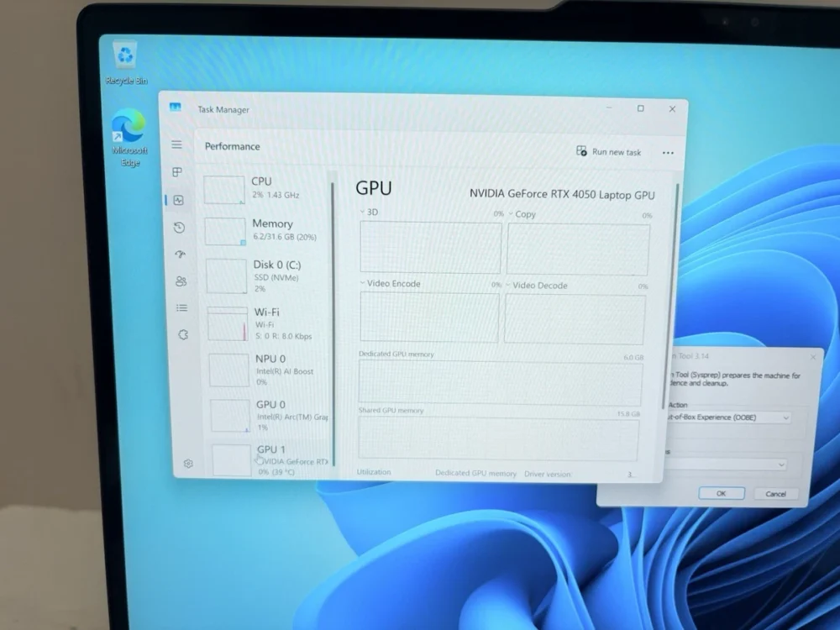Expand the Video Encode graph dropdown

click(x=362, y=283)
